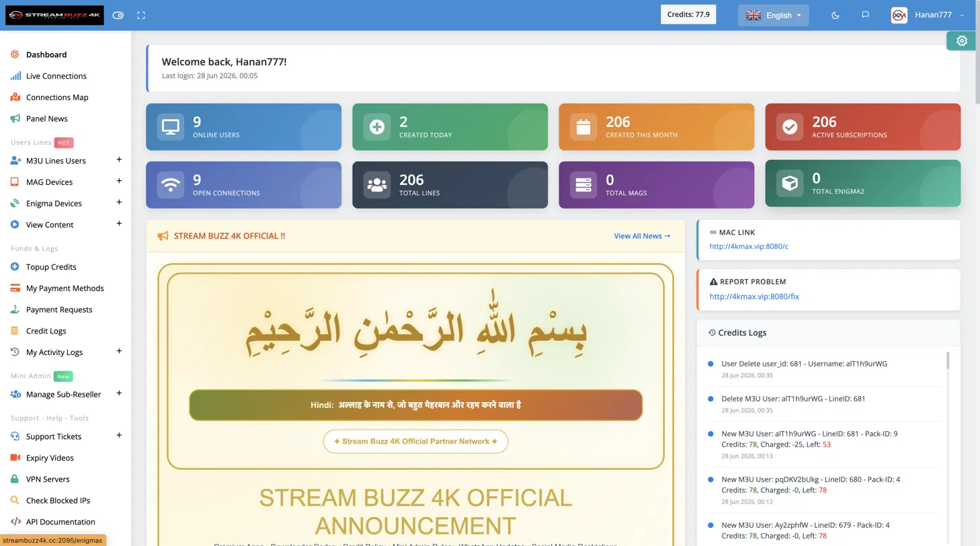Click the Manage Sub-Reseller users icon
980x546 pixels.
[x=15, y=394]
